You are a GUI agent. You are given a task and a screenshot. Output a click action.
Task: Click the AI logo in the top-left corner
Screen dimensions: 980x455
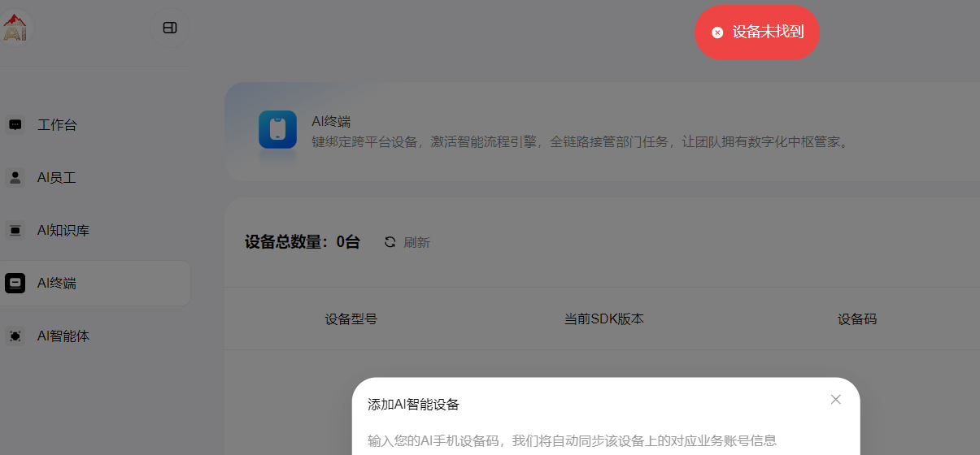click(x=15, y=28)
